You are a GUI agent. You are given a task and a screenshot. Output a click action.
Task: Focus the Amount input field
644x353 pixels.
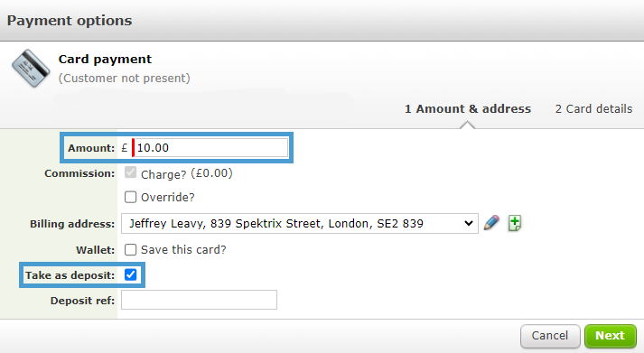[210, 148]
